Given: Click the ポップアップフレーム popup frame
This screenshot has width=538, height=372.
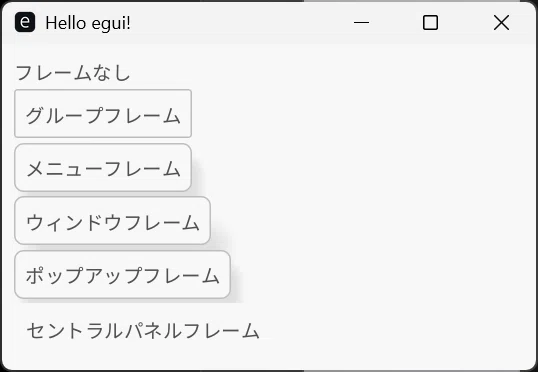Looking at the screenshot, I should 122,275.
